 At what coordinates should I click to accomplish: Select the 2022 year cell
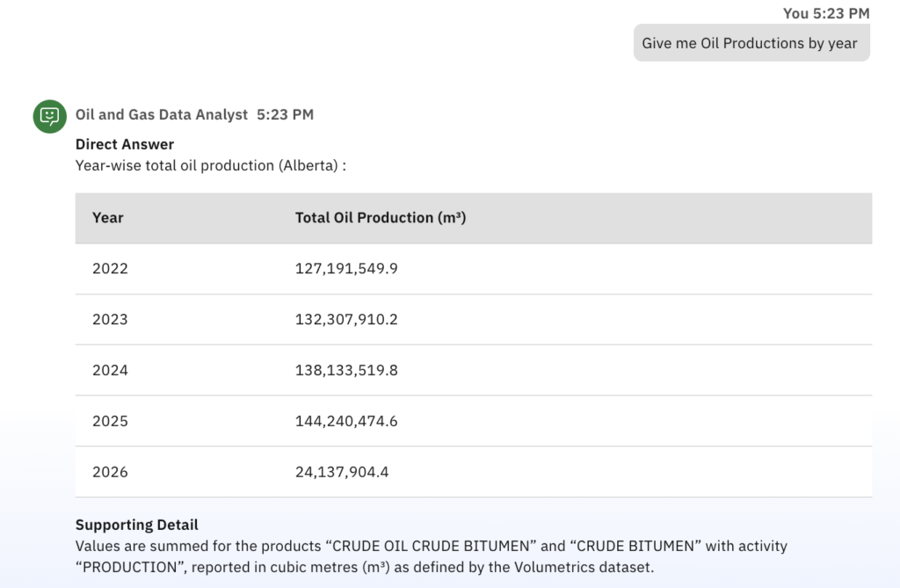[x=110, y=269]
